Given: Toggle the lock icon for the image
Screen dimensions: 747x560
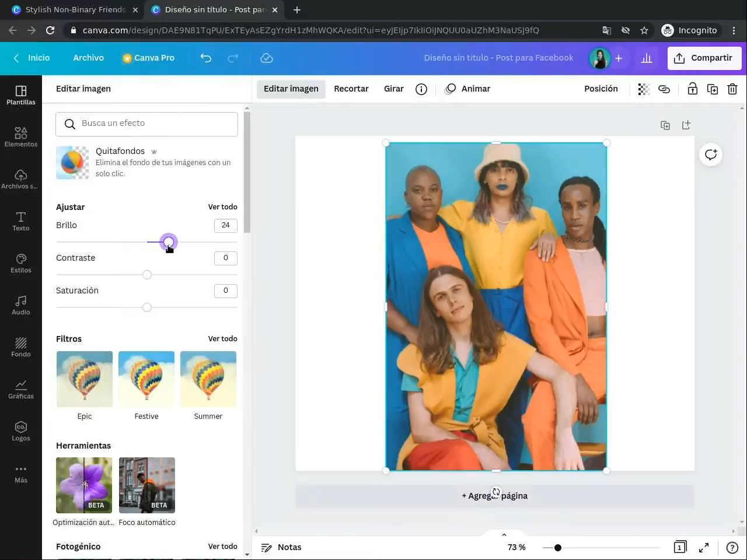Looking at the screenshot, I should (x=692, y=89).
